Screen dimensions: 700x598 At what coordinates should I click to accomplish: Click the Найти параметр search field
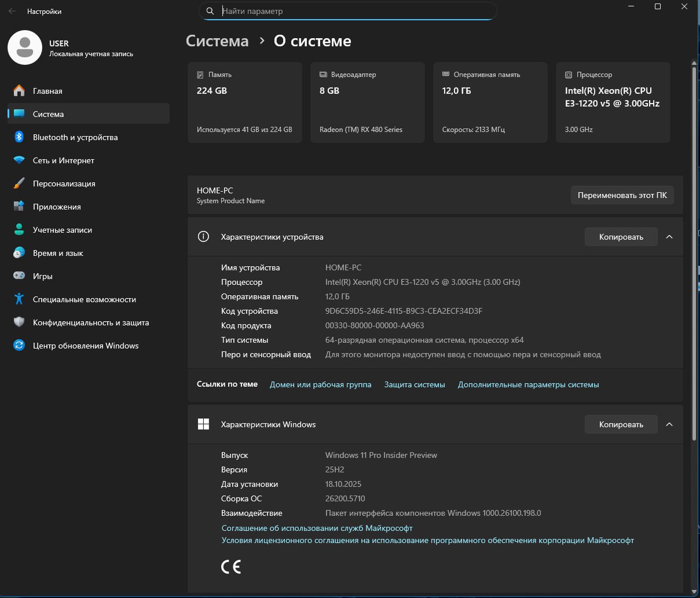pyautogui.click(x=347, y=11)
